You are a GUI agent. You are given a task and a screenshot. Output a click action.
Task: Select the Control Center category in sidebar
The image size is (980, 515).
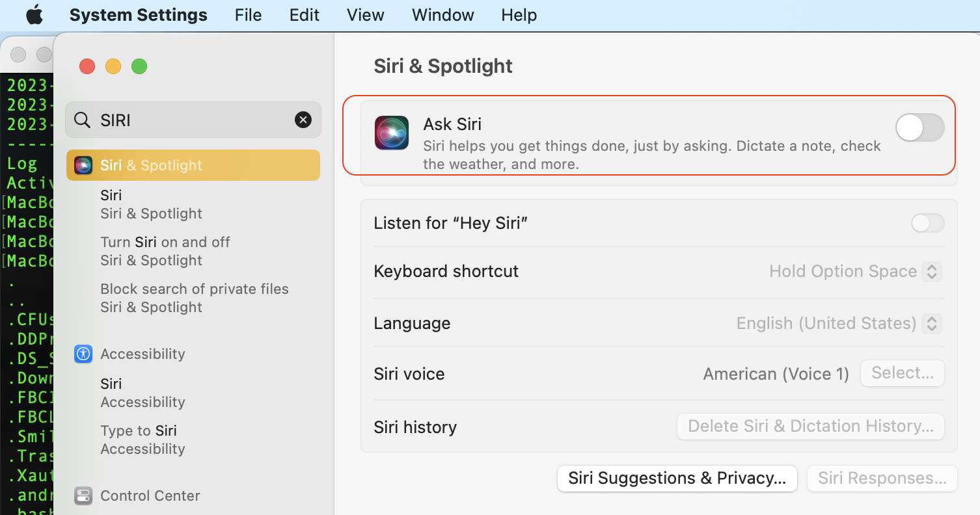150,495
